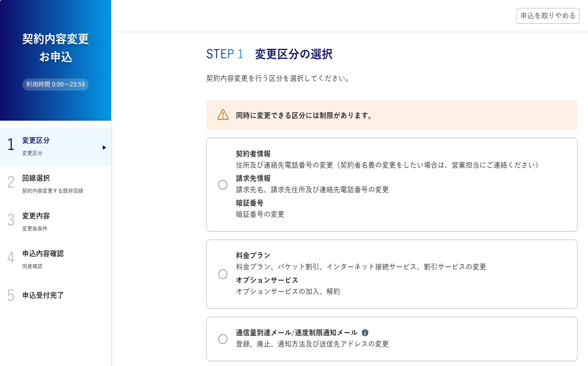
Task: Click the 請求先情報 heading in first card
Action: coord(253,178)
